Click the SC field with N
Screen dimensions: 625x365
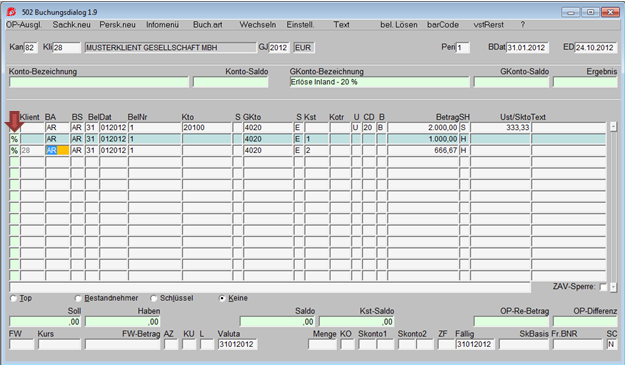611,345
